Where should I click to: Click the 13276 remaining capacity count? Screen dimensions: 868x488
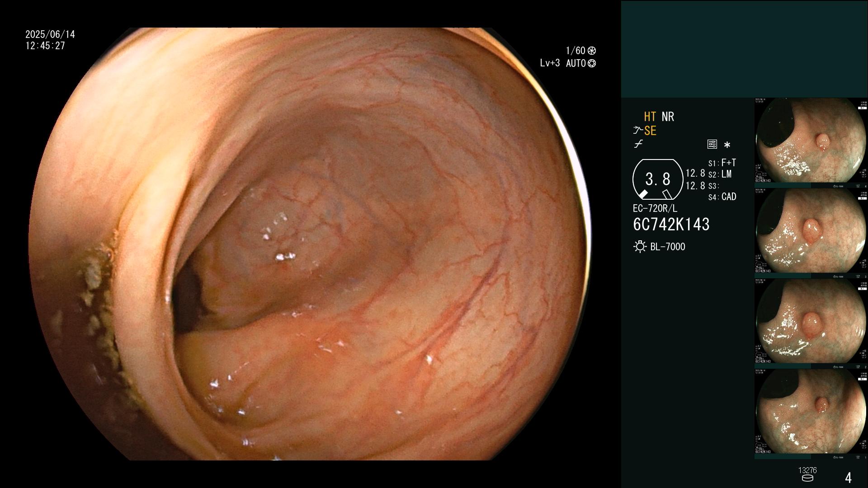tap(807, 470)
